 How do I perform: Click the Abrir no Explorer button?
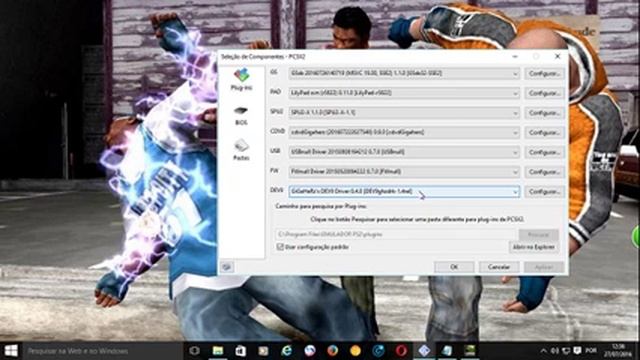tap(533, 247)
